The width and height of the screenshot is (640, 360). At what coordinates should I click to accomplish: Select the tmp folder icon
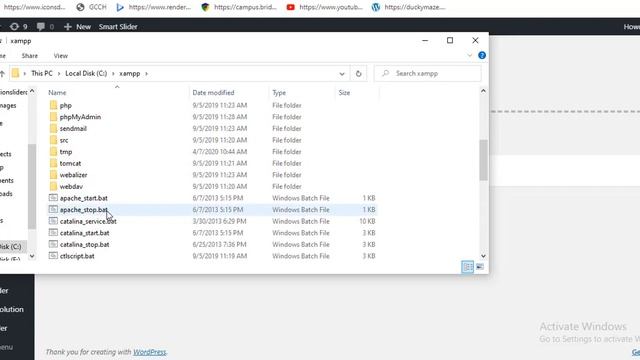pos(53,151)
